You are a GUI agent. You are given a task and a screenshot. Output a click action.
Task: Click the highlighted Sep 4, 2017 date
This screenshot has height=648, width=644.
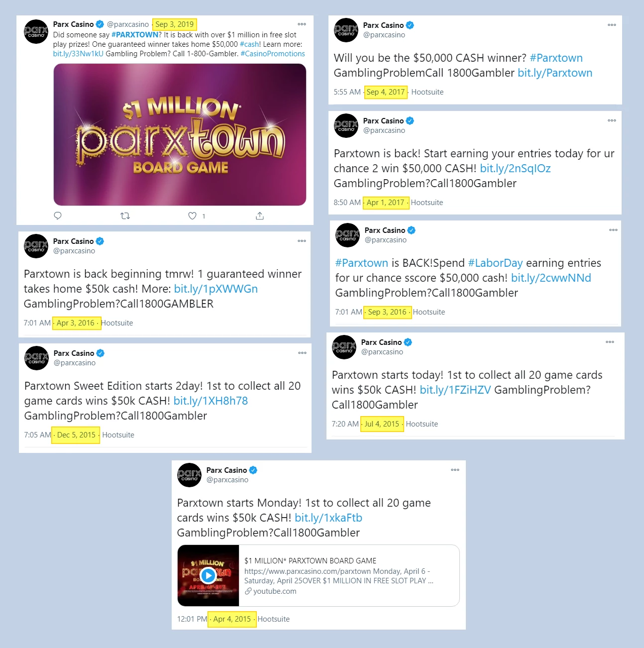pos(386,92)
